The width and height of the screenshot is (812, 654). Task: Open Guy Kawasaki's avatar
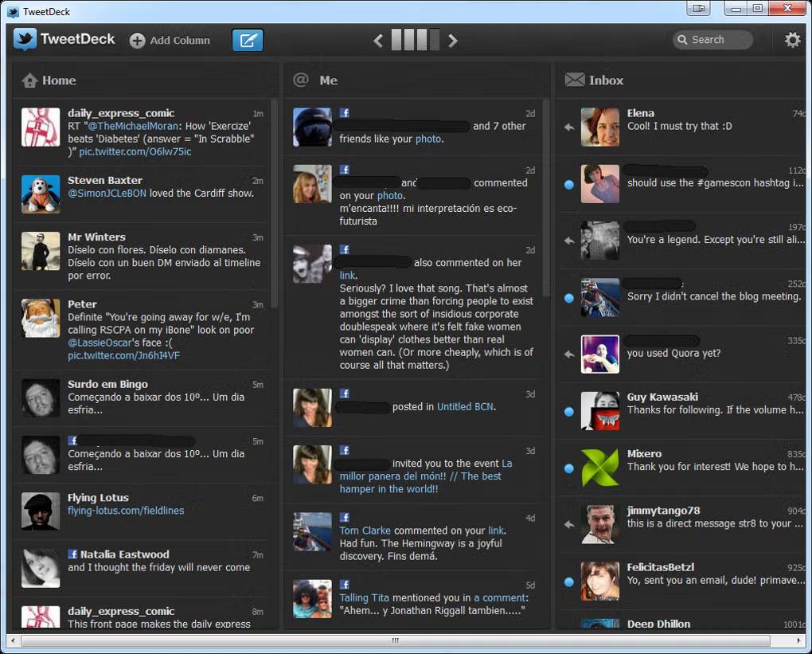pyautogui.click(x=600, y=411)
